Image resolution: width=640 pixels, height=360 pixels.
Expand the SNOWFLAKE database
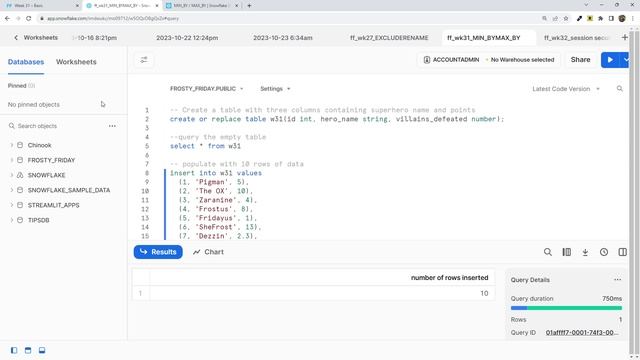pyautogui.click(x=11, y=175)
